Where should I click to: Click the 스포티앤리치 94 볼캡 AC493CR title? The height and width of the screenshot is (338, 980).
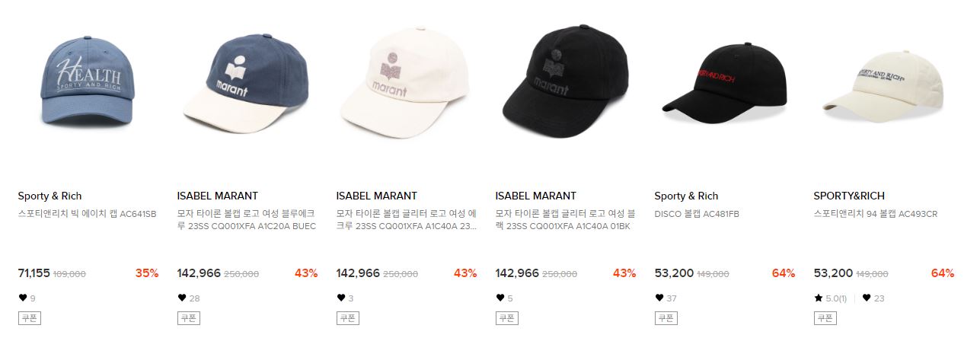[x=876, y=214]
